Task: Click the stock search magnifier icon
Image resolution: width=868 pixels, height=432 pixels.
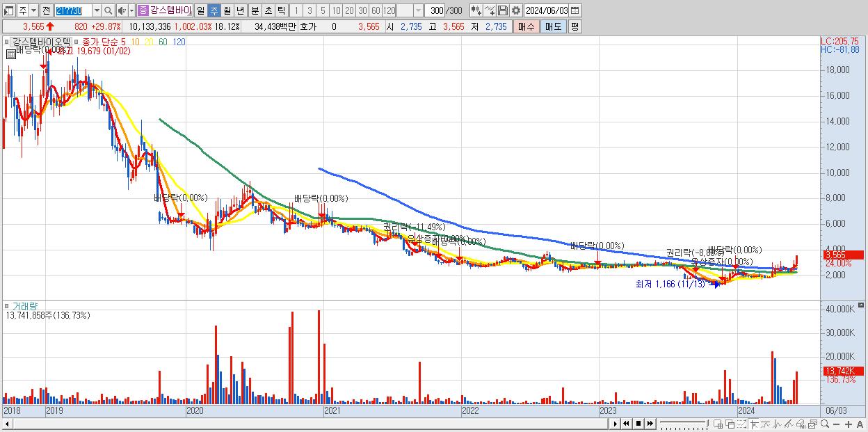Action: tap(108, 10)
